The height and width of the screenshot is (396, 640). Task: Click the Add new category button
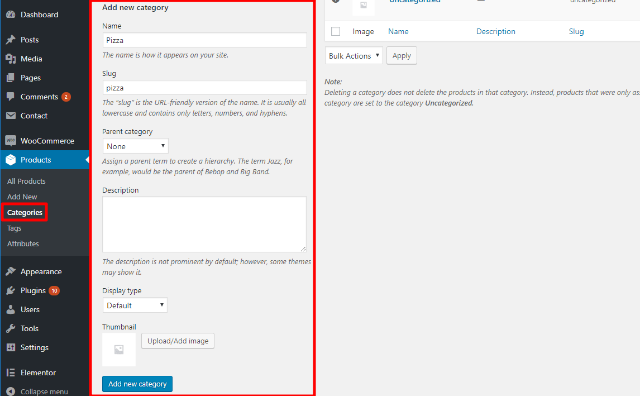(x=138, y=384)
